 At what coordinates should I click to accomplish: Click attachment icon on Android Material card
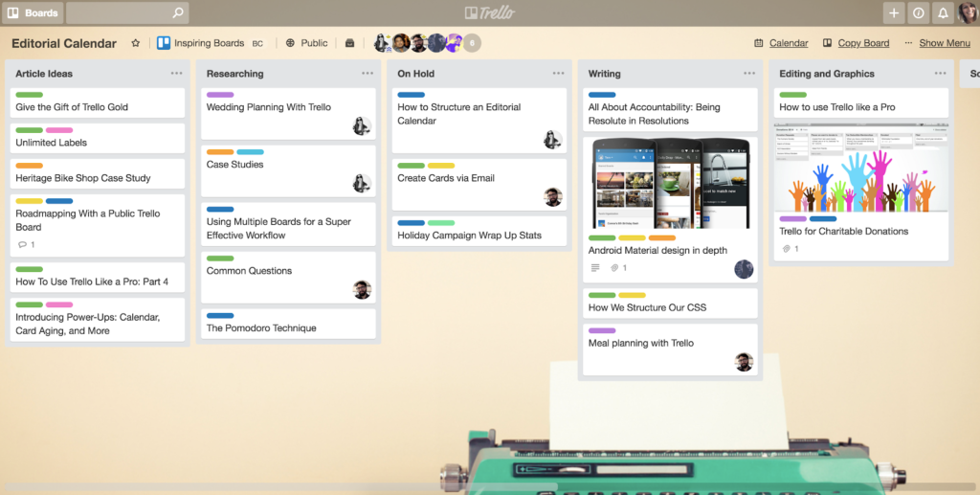click(x=614, y=267)
